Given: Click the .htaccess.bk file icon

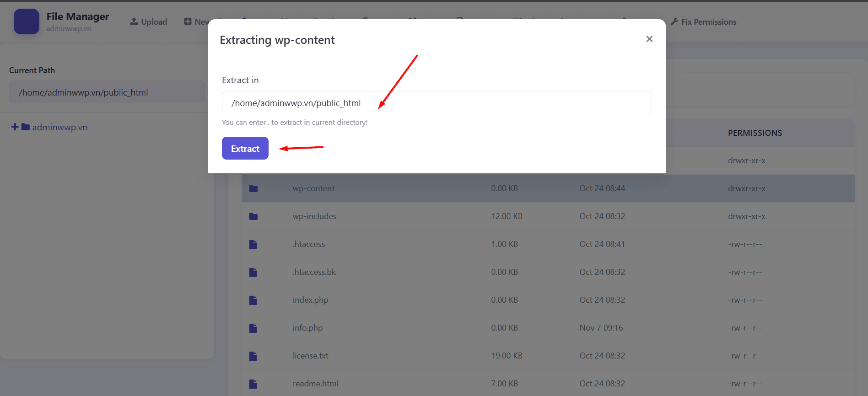Looking at the screenshot, I should [253, 273].
